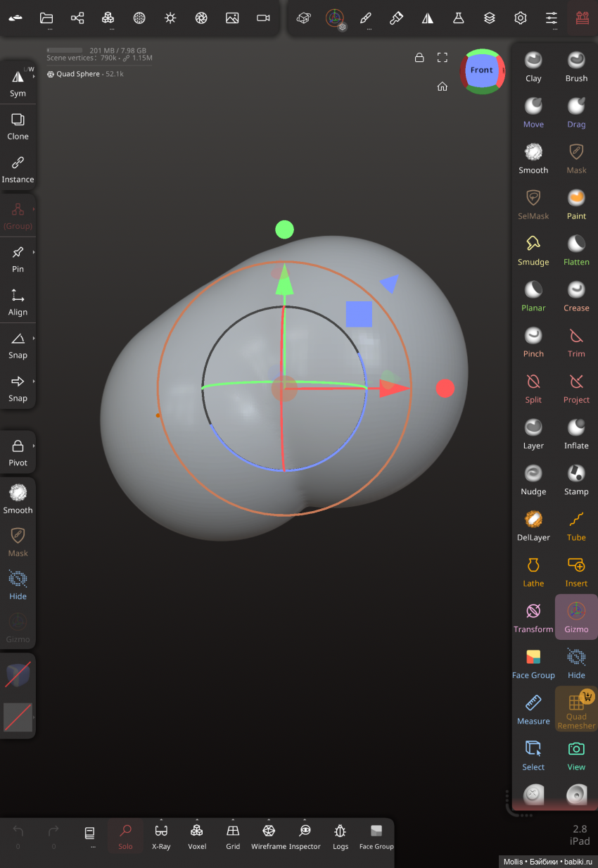598x868 pixels.
Task: Select the Flatten tool
Action: click(x=576, y=251)
